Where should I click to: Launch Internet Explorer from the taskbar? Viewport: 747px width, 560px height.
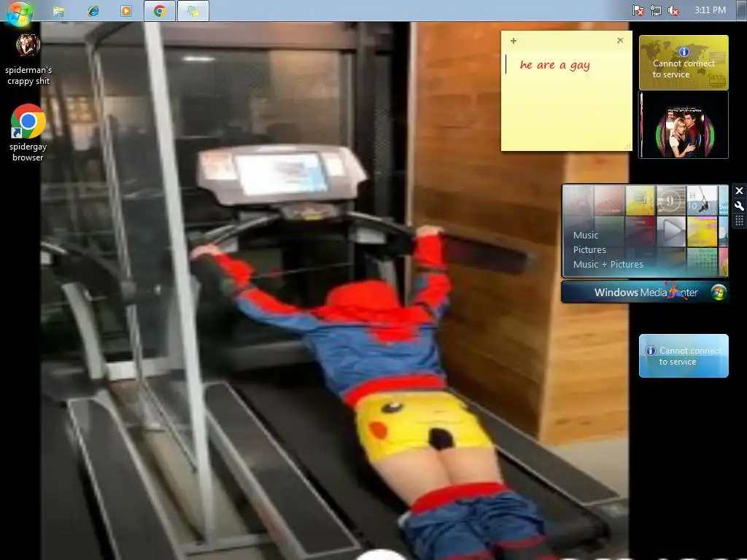coord(93,11)
